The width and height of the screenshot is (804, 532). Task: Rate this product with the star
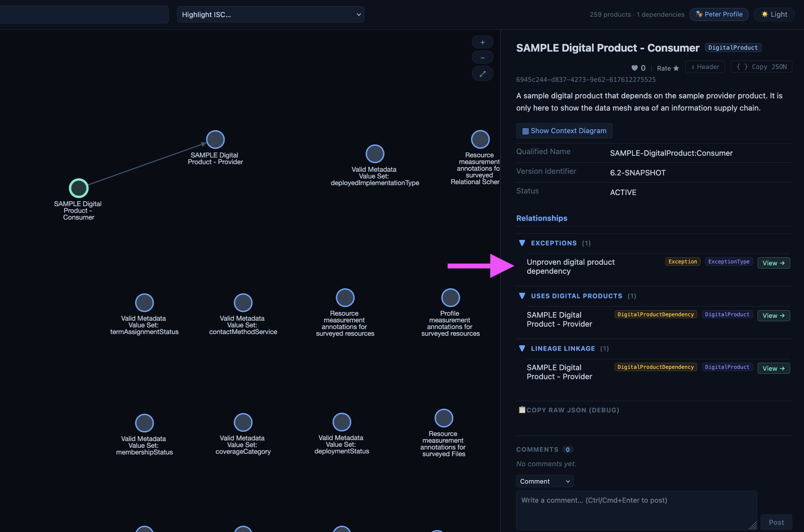point(676,68)
